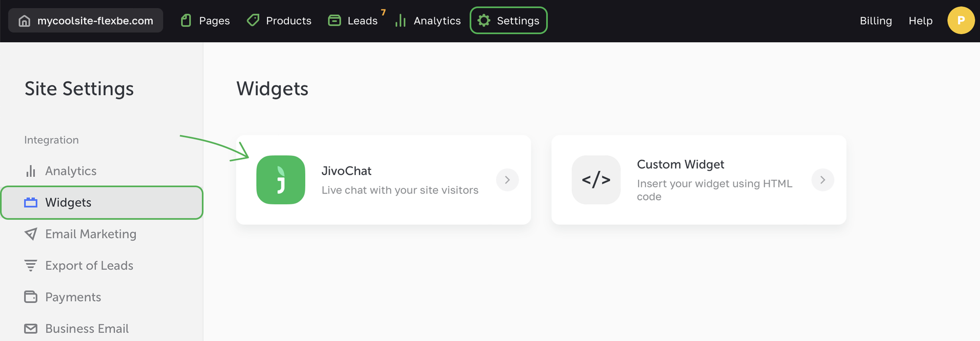This screenshot has width=980, height=341.
Task: Click the Business Email envelope icon
Action: (31, 328)
